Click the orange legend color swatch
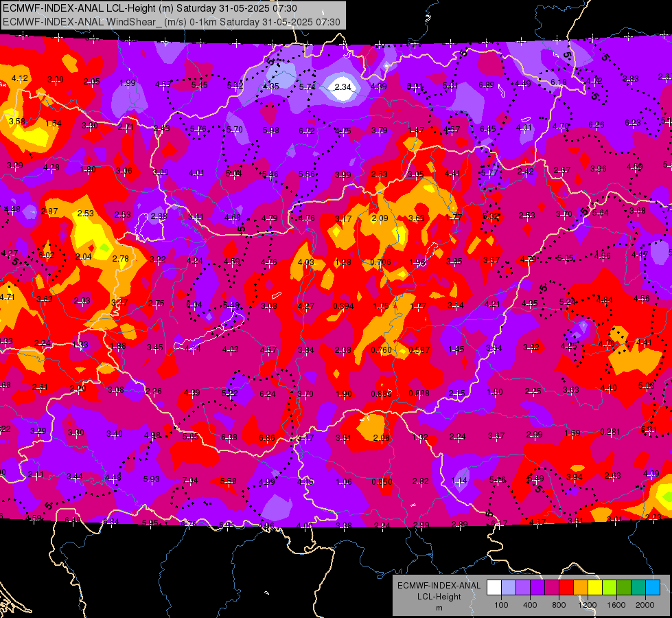 580,587
